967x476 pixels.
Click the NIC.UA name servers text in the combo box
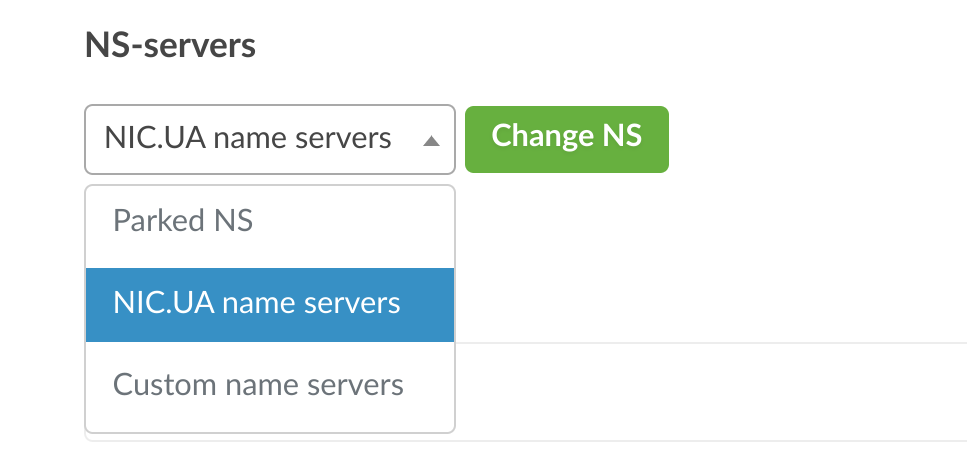point(248,139)
